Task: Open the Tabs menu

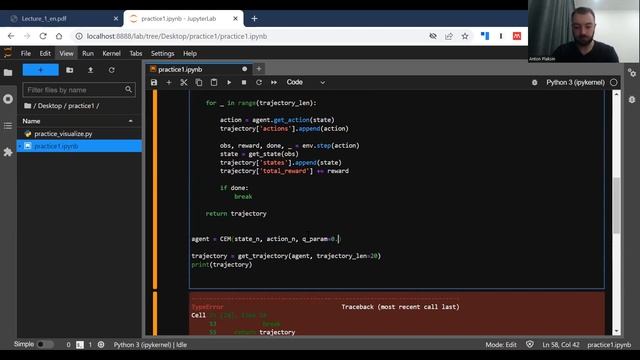Action: click(x=136, y=53)
